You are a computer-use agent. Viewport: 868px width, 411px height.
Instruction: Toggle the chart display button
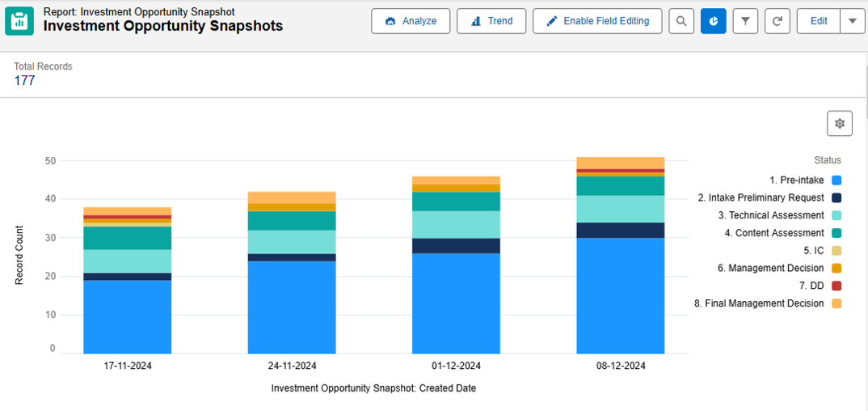pyautogui.click(x=713, y=21)
